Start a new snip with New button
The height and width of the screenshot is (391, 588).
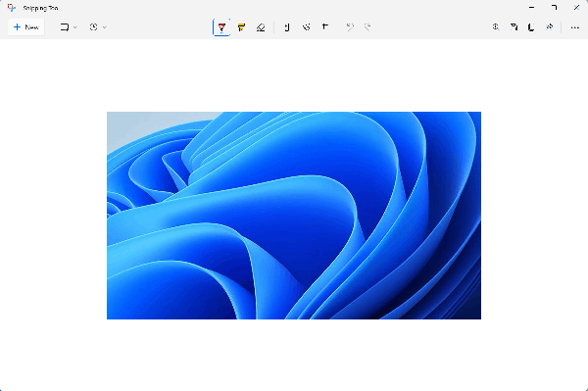26,27
